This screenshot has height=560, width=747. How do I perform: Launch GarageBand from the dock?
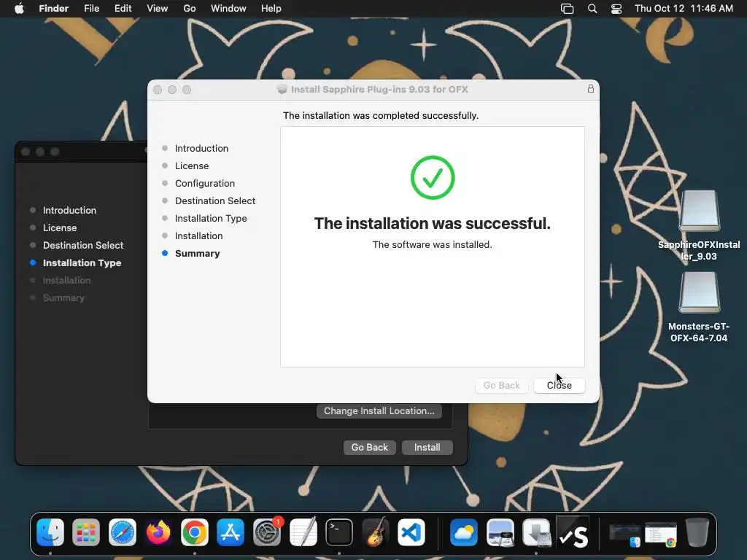point(376,532)
